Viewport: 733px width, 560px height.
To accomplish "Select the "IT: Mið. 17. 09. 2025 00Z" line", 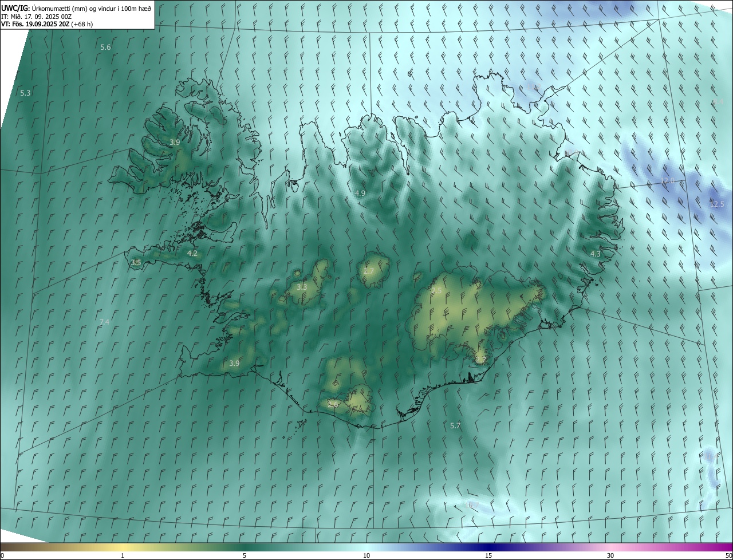I will [36, 16].
